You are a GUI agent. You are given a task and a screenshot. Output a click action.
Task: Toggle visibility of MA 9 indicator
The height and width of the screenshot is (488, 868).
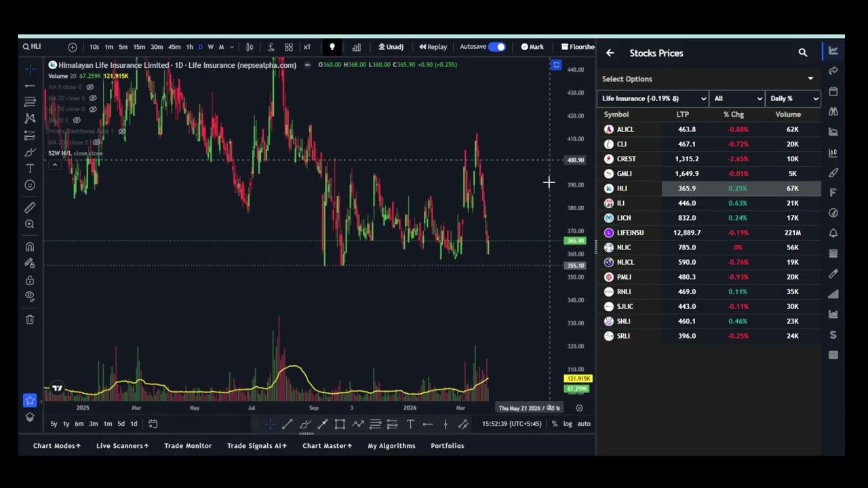[90, 87]
